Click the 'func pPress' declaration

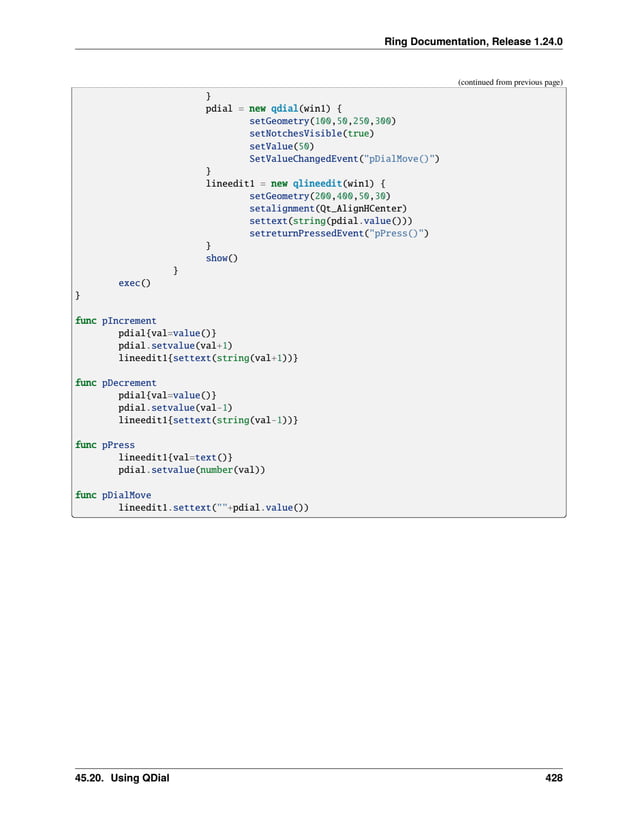105,445
